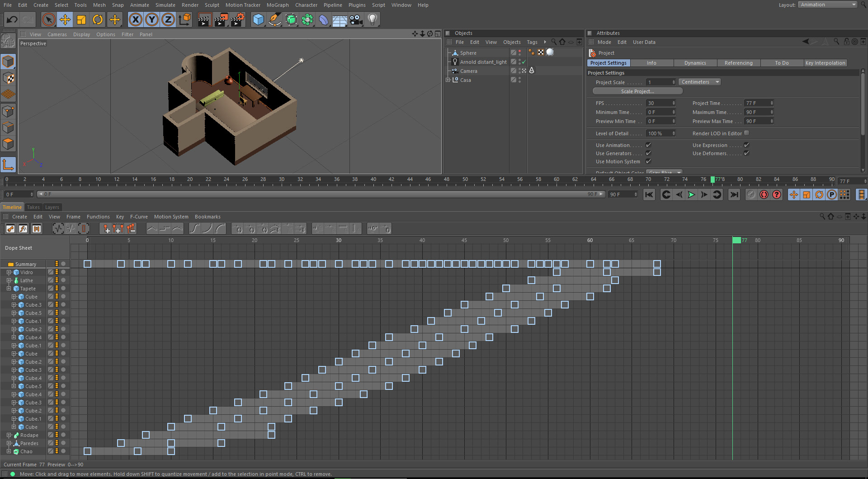The image size is (868, 479).
Task: Open the light object icon
Action: pyautogui.click(x=372, y=19)
